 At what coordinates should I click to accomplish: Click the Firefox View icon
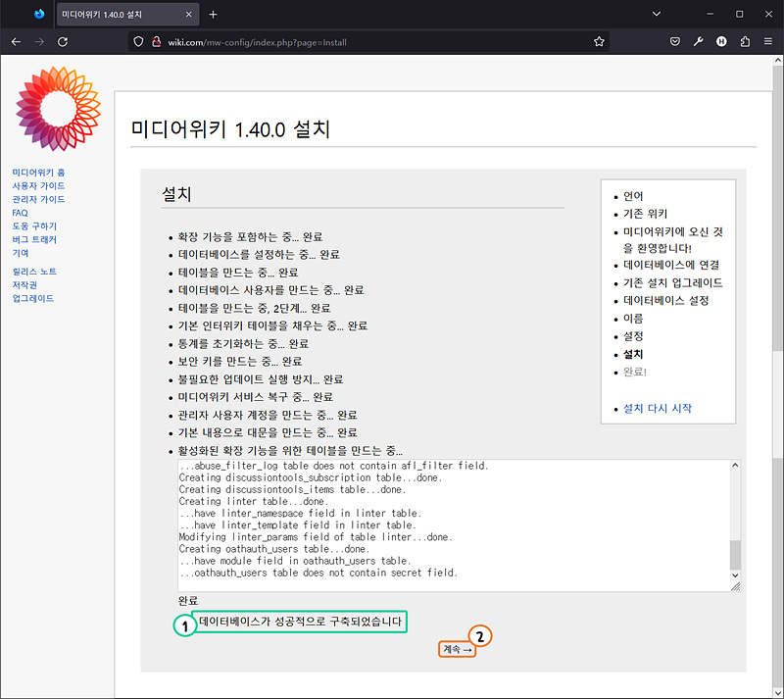pyautogui.click(x=39, y=14)
